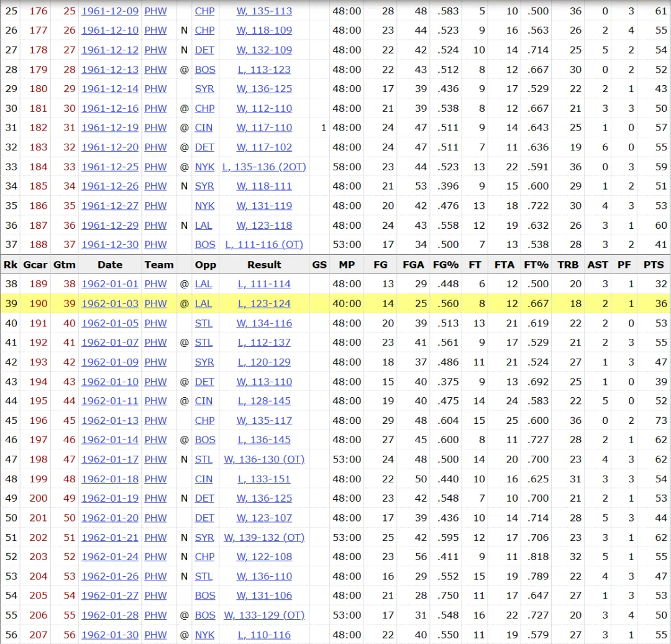Sort table by FTA column header
The height and width of the screenshot is (644, 671).
[504, 265]
